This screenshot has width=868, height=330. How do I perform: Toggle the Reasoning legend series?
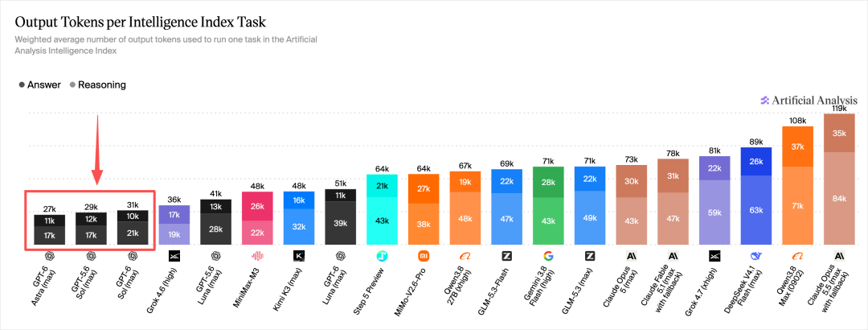coord(98,85)
